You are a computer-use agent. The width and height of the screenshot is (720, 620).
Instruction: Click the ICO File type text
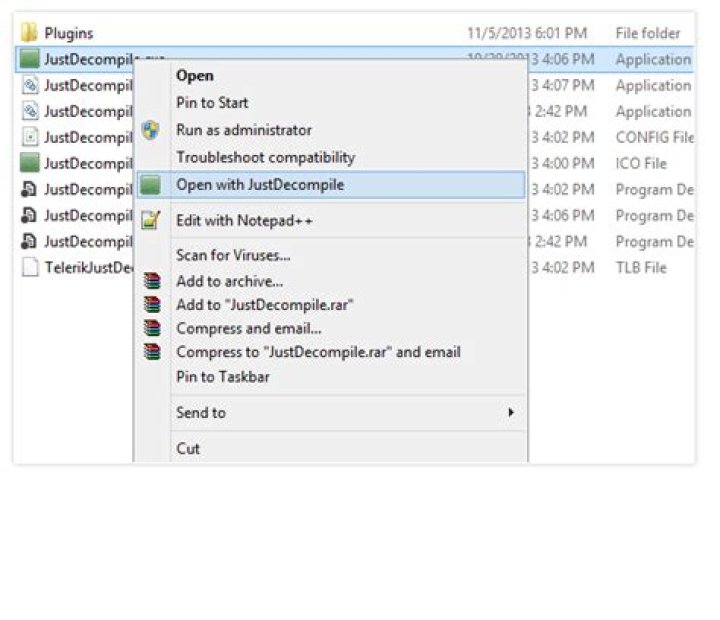(x=641, y=163)
